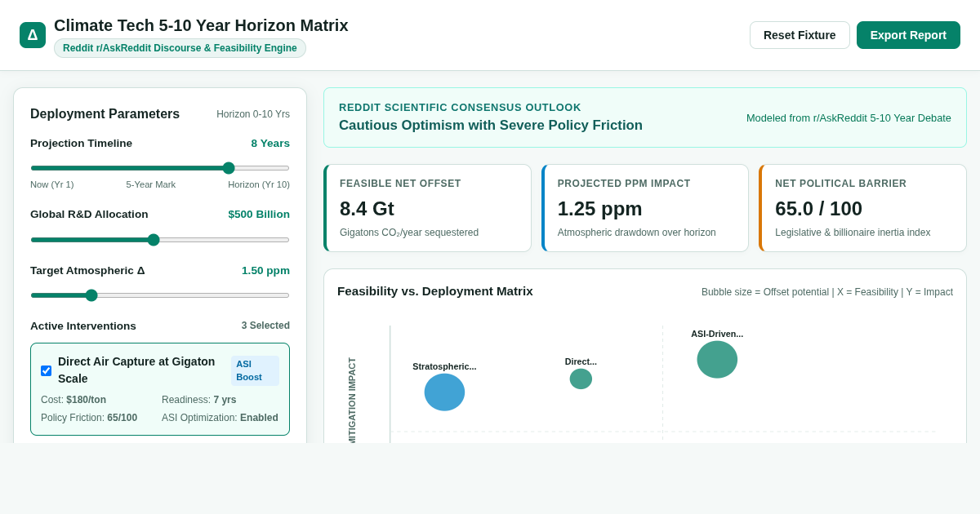The width and height of the screenshot is (980, 514).
Task: Click the '8.4 Gt' value
Action: pos(367,209)
